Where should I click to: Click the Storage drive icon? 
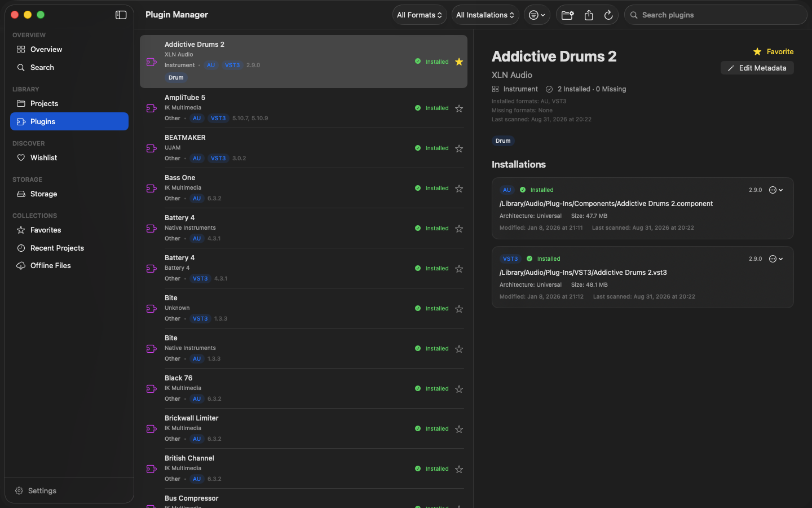coord(21,194)
